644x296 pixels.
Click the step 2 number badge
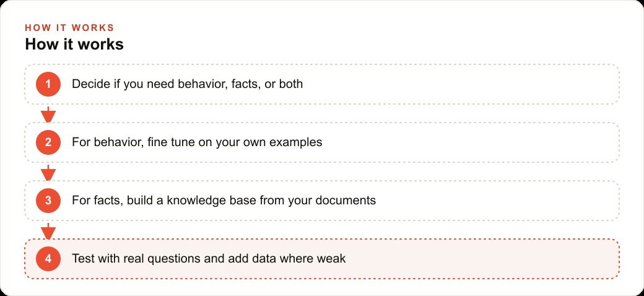48,142
